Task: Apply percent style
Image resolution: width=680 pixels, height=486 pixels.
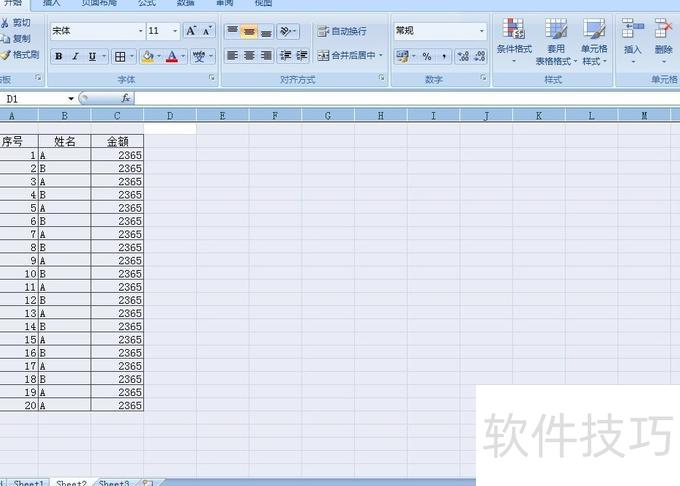Action: point(427,56)
